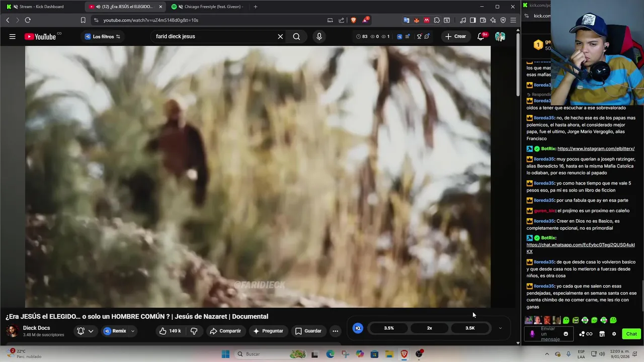The width and height of the screenshot is (644, 362).
Task: Open the Kick chat emoji picker
Action: click(566, 334)
